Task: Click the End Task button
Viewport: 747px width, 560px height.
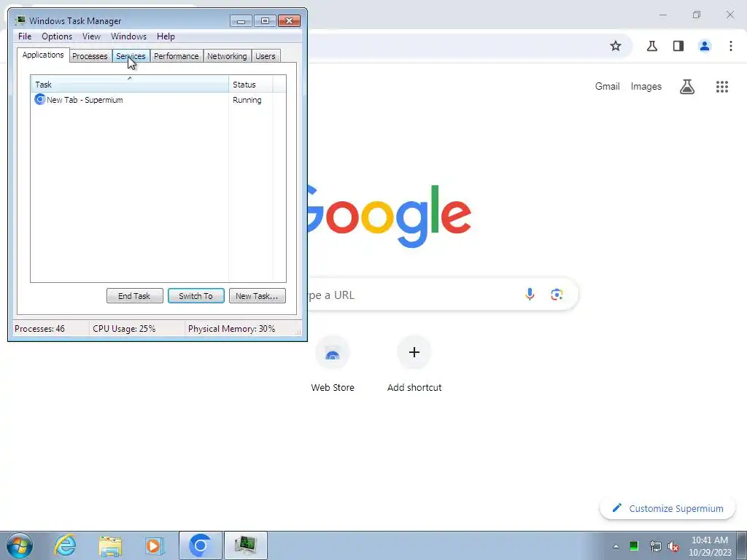Action: [x=135, y=296]
